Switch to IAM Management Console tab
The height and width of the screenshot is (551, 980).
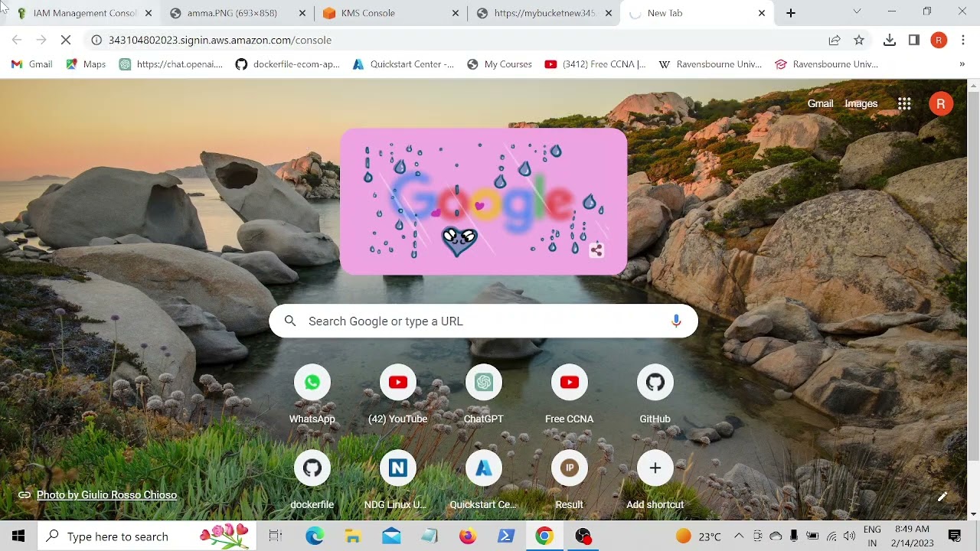click(84, 13)
